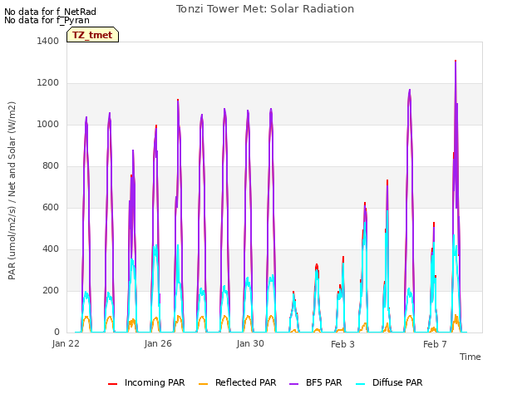Click the Reflected PAR legend entry
Viewport: 532px width, 399px height.
[237, 382]
